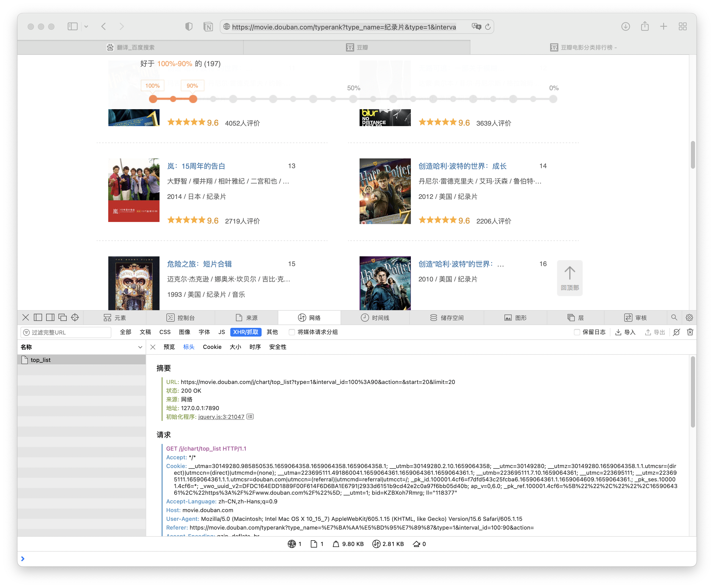Switch to Cookie detail tab
This screenshot has height=588, width=714.
click(x=212, y=347)
